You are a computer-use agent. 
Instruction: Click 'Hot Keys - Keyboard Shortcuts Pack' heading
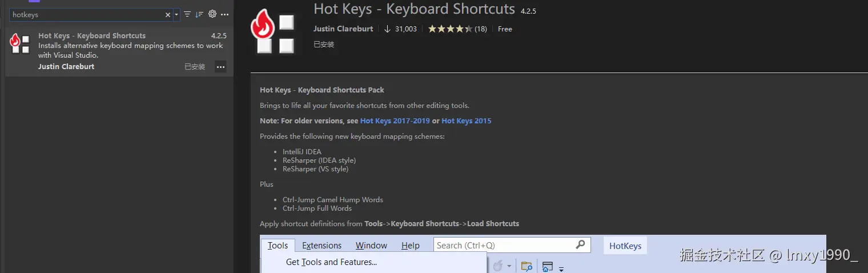322,90
